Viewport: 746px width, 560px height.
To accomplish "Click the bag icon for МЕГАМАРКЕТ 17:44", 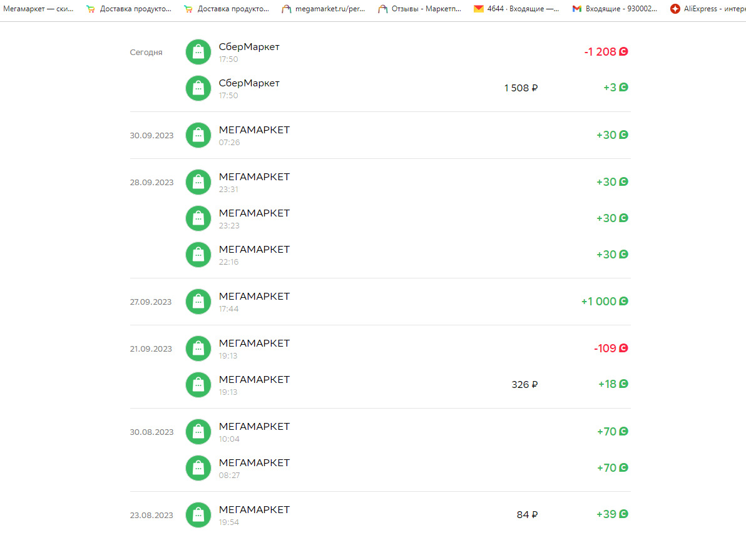I will [x=198, y=302].
